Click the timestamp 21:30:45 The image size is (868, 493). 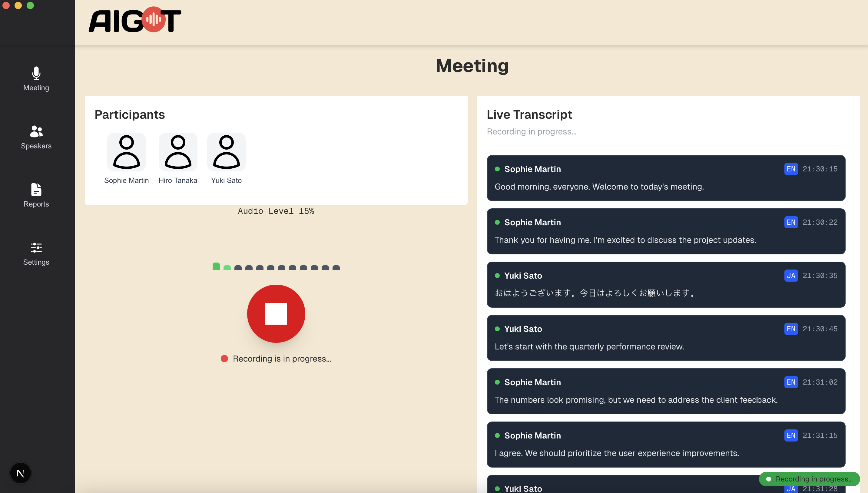[x=820, y=329]
